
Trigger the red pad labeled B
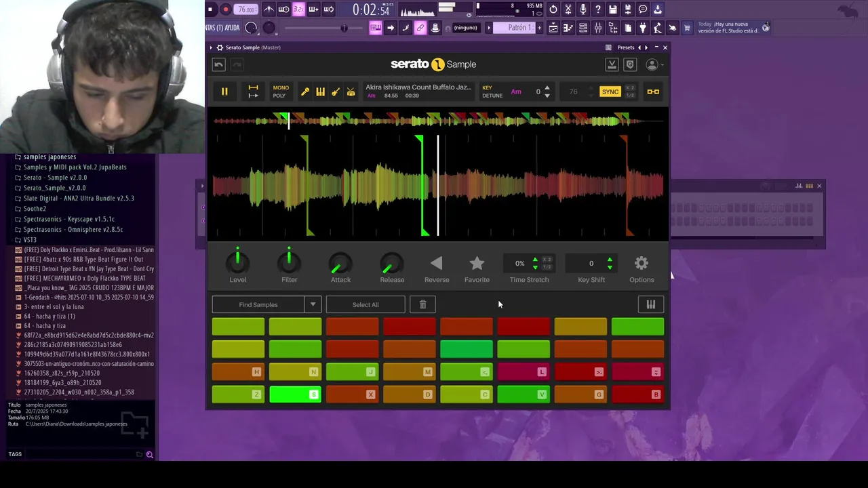637,394
